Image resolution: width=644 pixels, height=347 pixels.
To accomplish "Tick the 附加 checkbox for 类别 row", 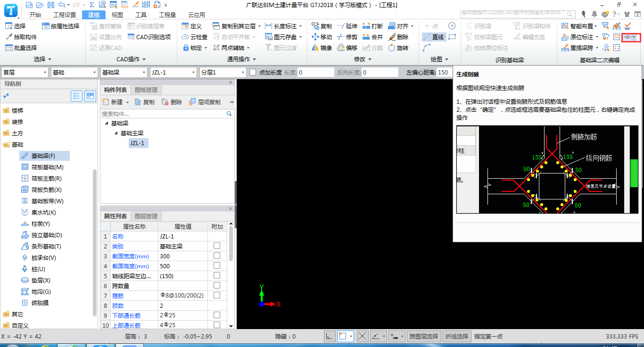I will pyautogui.click(x=217, y=246).
